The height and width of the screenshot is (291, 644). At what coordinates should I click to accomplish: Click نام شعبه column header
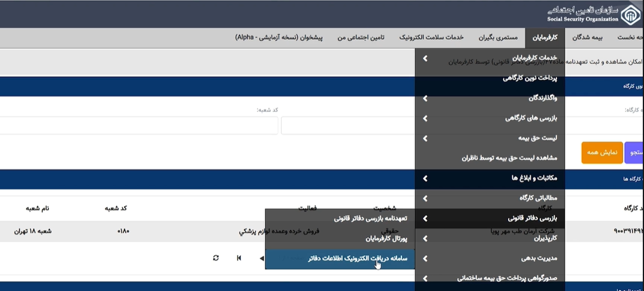(x=37, y=208)
